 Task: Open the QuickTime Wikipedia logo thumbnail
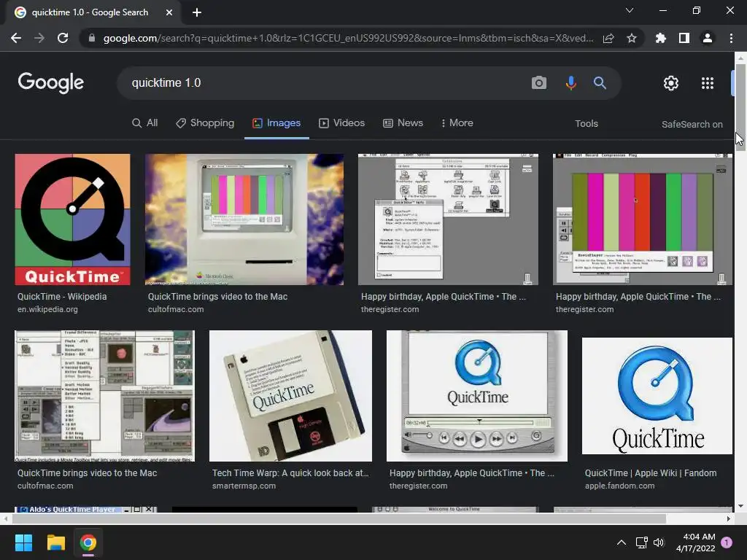[72, 219]
